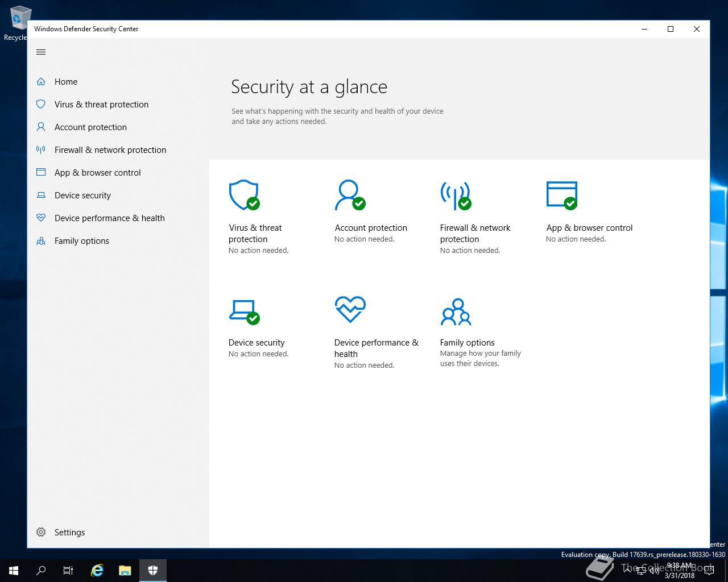Minimize the Windows Defender Security Center window
Screen dimensions: 728x582
click(x=645, y=29)
